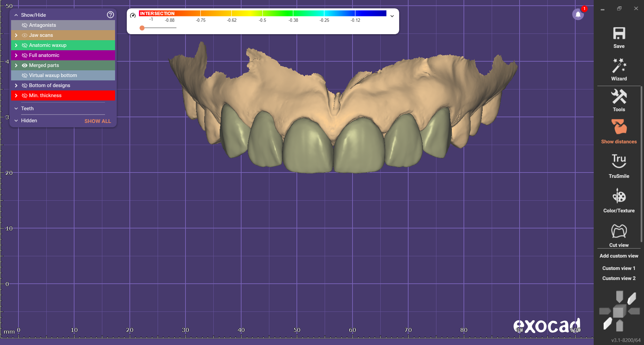644x345 pixels.
Task: Expand the Teeth section
Action: tap(16, 109)
